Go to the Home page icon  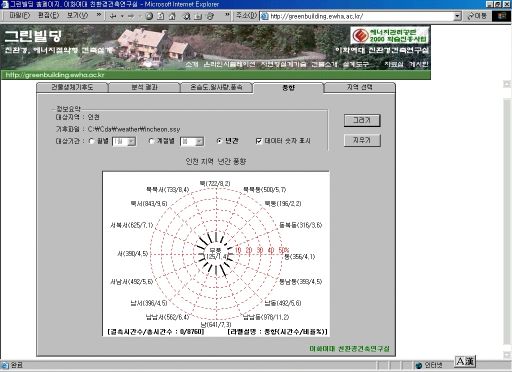tap(172, 16)
